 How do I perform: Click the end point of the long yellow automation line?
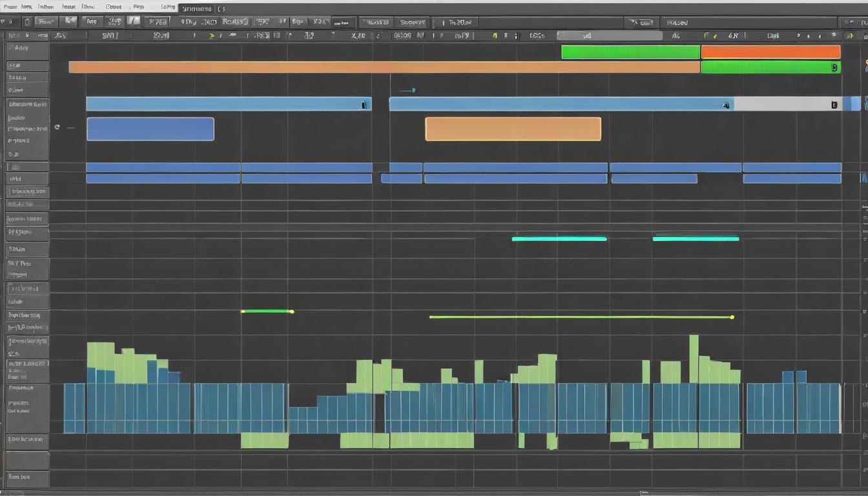[x=732, y=317]
